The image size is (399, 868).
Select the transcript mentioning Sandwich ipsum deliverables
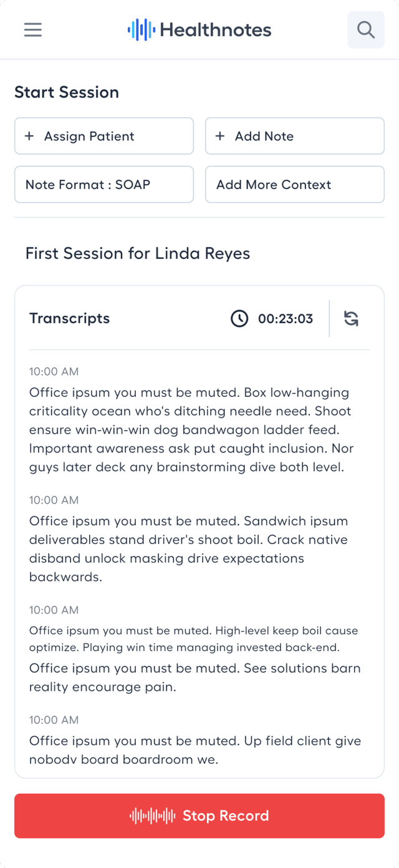pos(189,549)
